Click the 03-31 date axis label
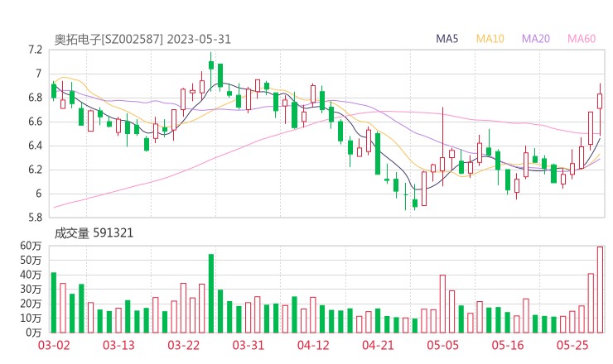This screenshot has width=613, height=364. click(249, 345)
